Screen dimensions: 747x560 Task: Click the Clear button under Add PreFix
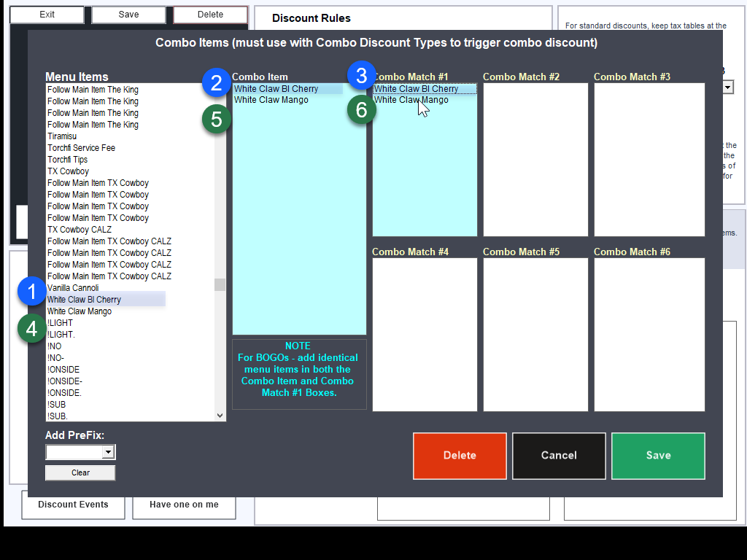(80, 472)
